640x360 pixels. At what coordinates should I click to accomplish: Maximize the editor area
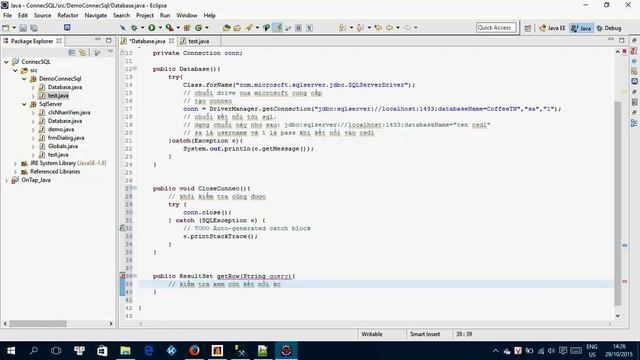pos(622,40)
